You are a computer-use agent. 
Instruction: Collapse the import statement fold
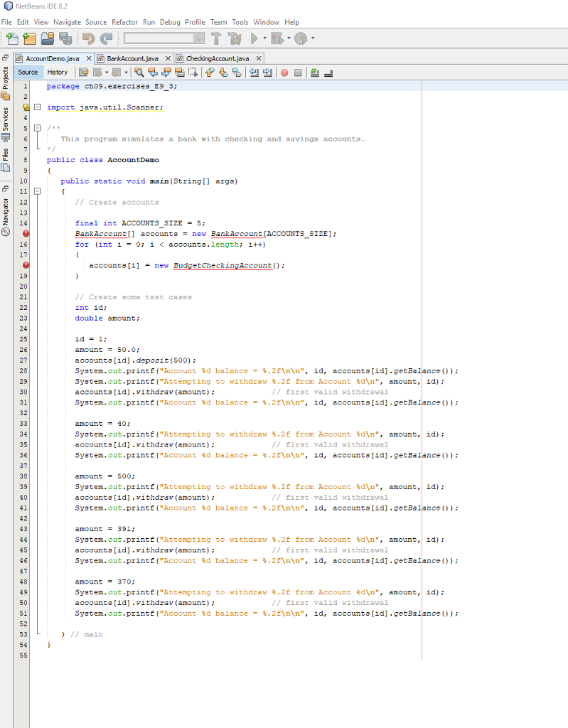click(x=37, y=107)
